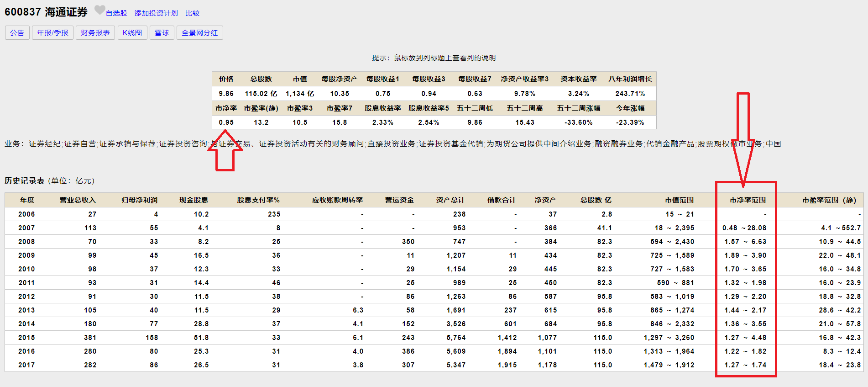Click the 营业总收入 column header
Screen dimensions: 868x387
tap(78, 200)
